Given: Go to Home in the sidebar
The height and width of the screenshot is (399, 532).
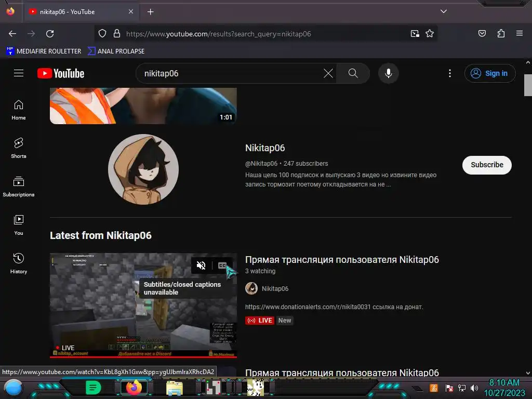Looking at the screenshot, I should coord(19,110).
